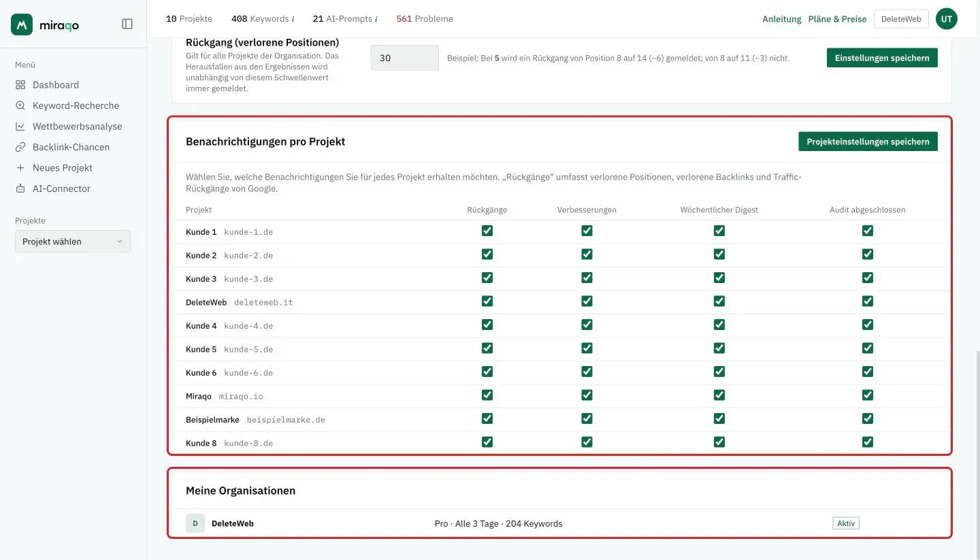Click the Dashboard grid icon
The width and height of the screenshot is (980, 560).
coord(20,85)
